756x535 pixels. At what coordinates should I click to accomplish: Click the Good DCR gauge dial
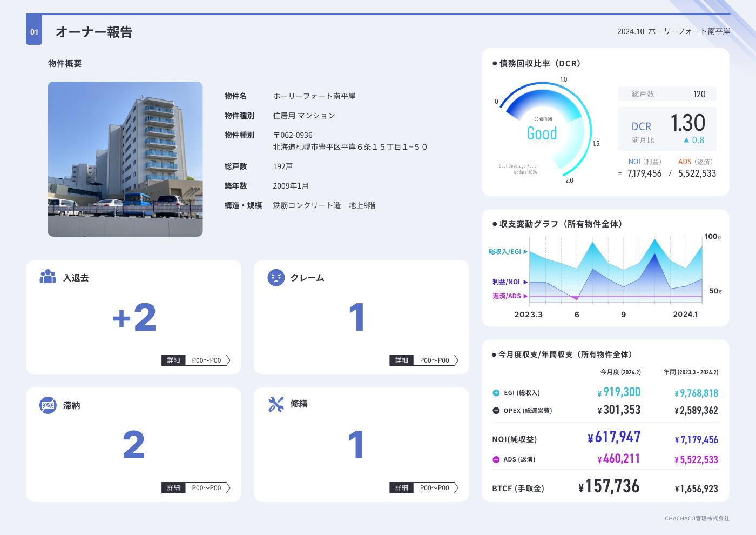click(543, 130)
